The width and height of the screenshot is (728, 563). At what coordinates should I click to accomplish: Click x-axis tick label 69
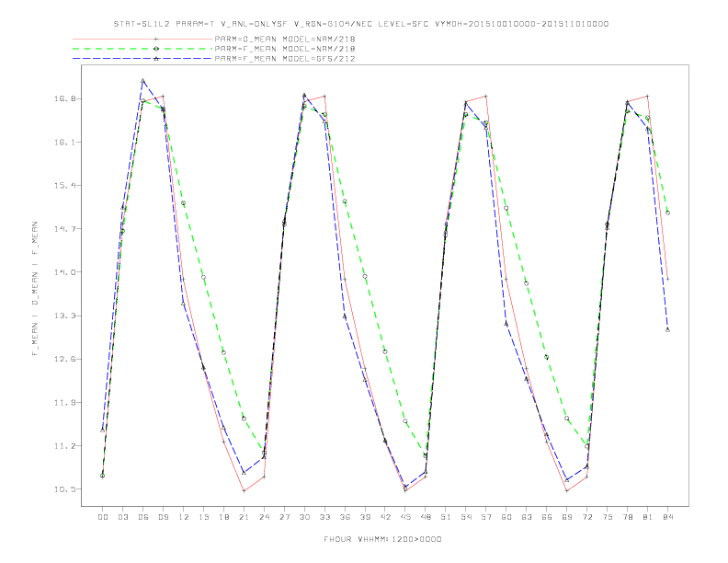click(567, 517)
